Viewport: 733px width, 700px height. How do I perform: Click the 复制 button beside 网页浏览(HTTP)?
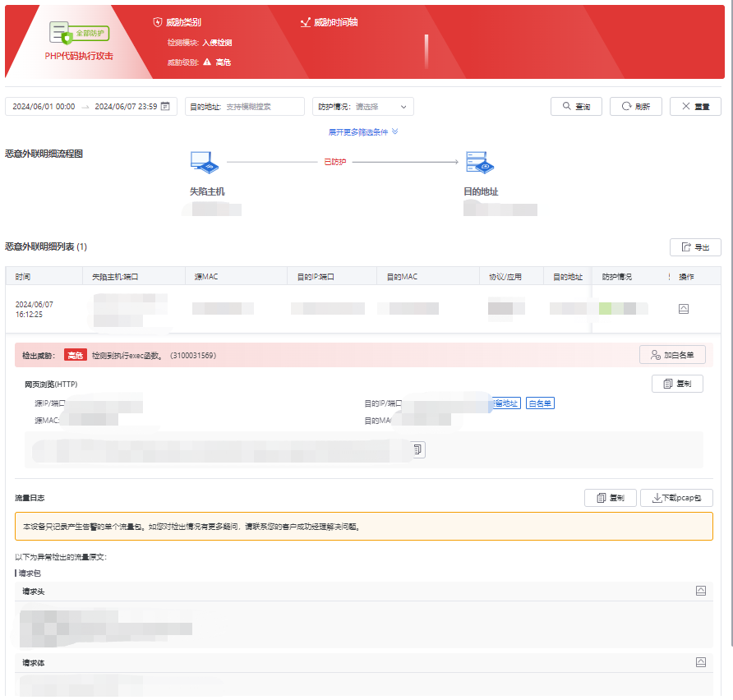[677, 384]
